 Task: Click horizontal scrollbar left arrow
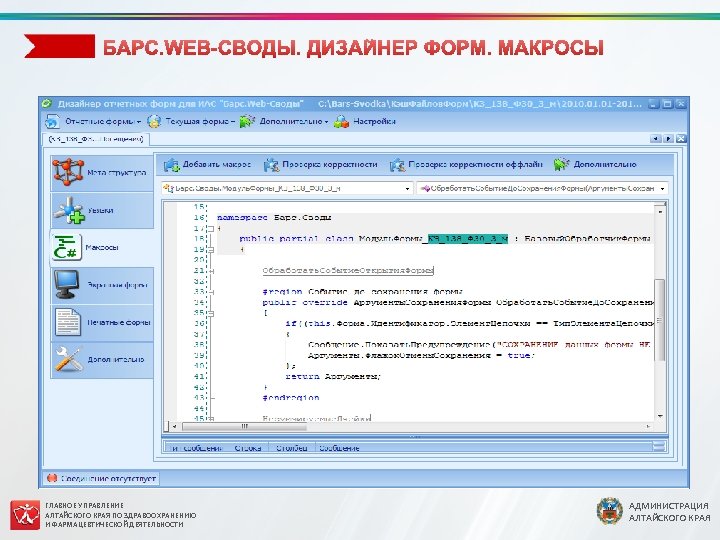point(174,427)
